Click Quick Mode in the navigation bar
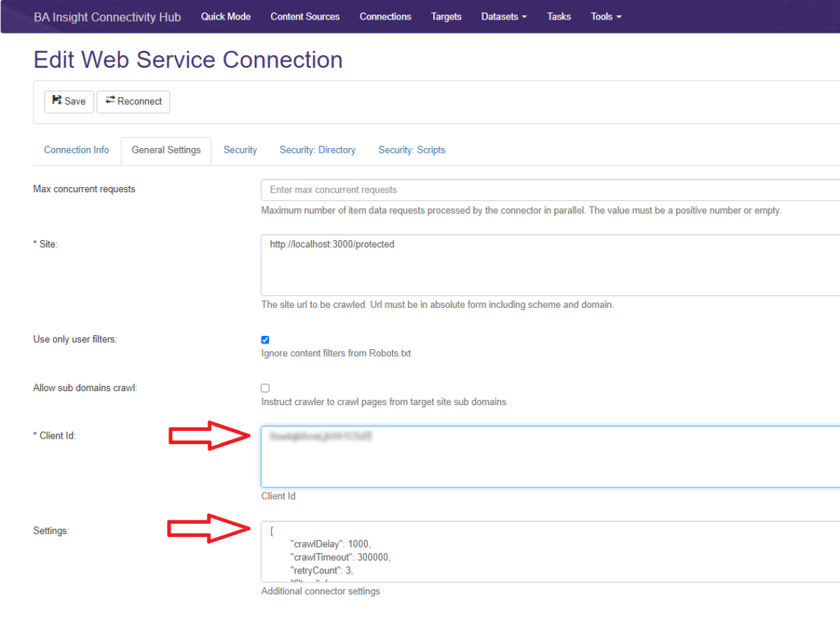The height and width of the screenshot is (632, 840). point(226,17)
